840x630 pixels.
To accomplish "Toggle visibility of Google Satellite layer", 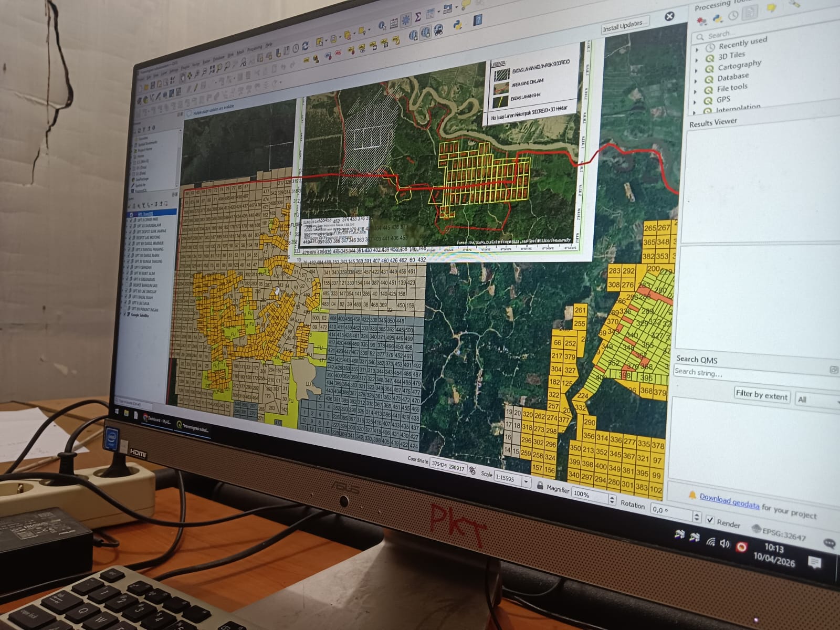I will pyautogui.click(x=124, y=314).
